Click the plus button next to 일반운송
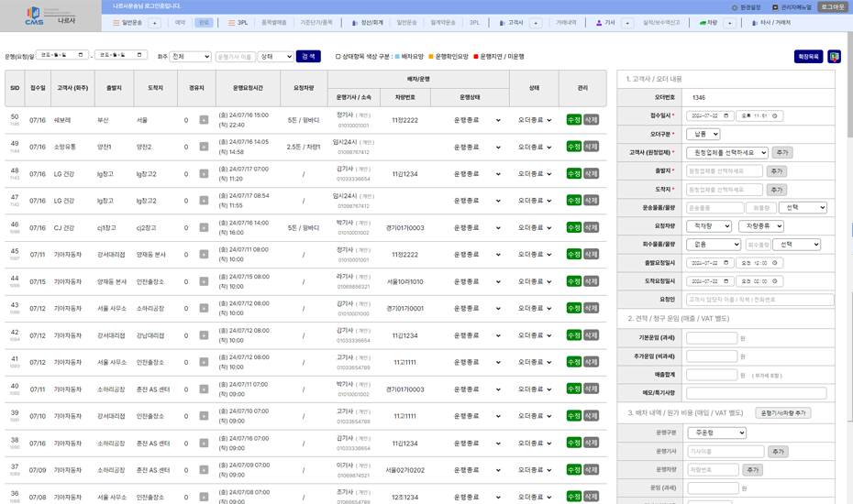Screen dimensions: 853x504 (154, 23)
